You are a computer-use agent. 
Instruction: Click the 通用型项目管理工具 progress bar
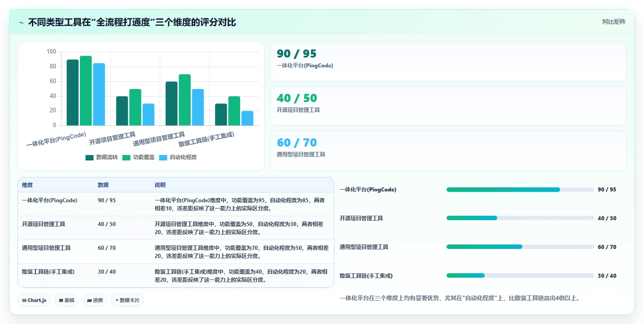coord(520,247)
